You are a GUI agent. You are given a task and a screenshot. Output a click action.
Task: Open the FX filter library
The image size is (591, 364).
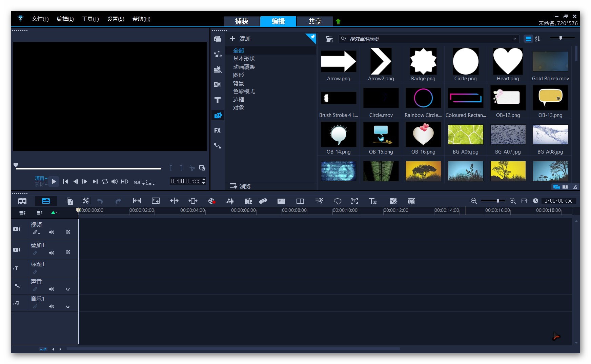point(218,130)
